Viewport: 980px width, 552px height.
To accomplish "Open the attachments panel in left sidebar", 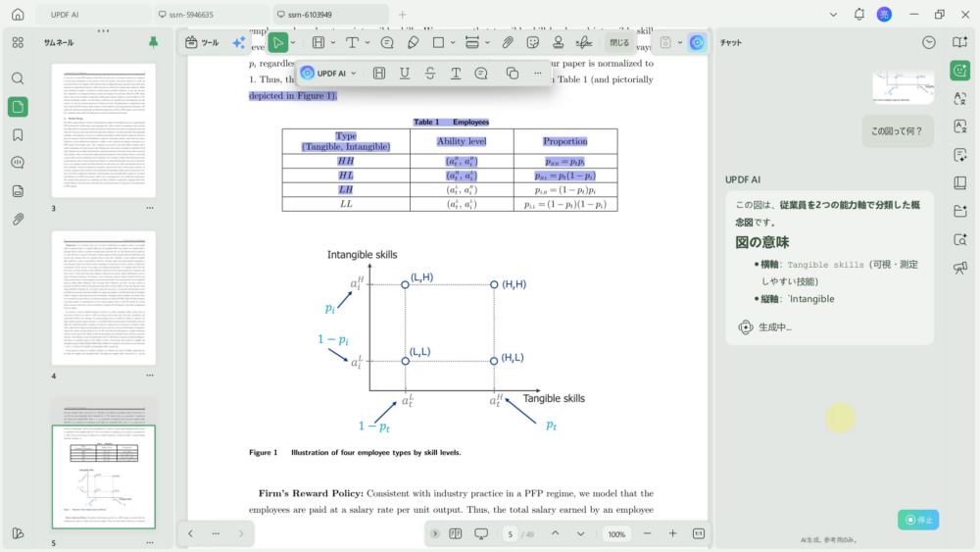I will (x=18, y=219).
